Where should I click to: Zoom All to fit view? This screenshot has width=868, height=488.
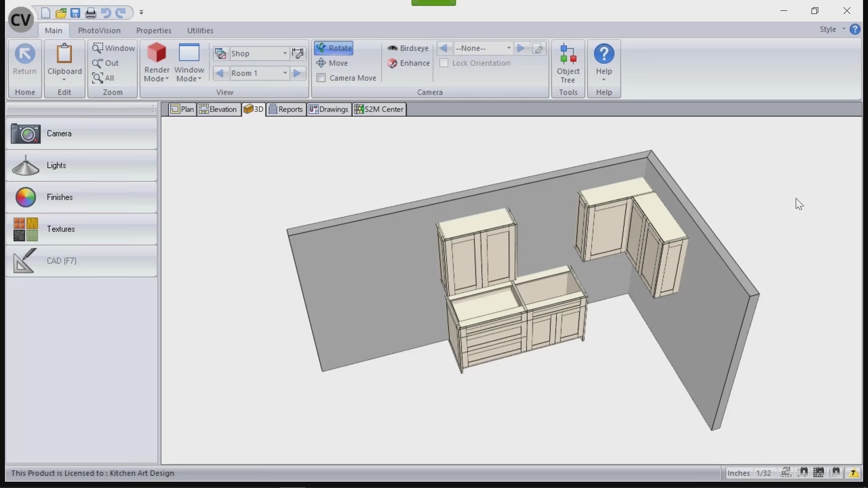(x=103, y=78)
